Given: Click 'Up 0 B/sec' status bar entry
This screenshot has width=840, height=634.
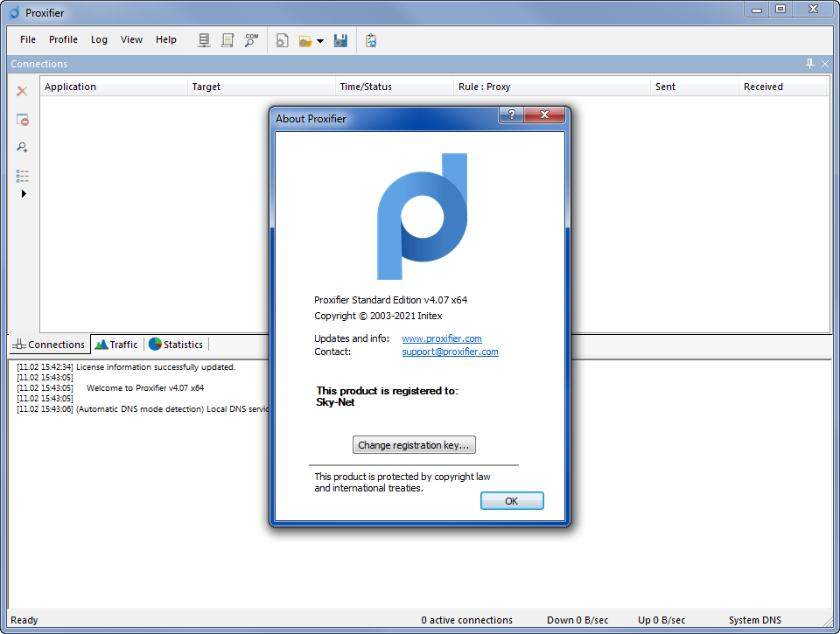Looking at the screenshot, I should pos(661,620).
